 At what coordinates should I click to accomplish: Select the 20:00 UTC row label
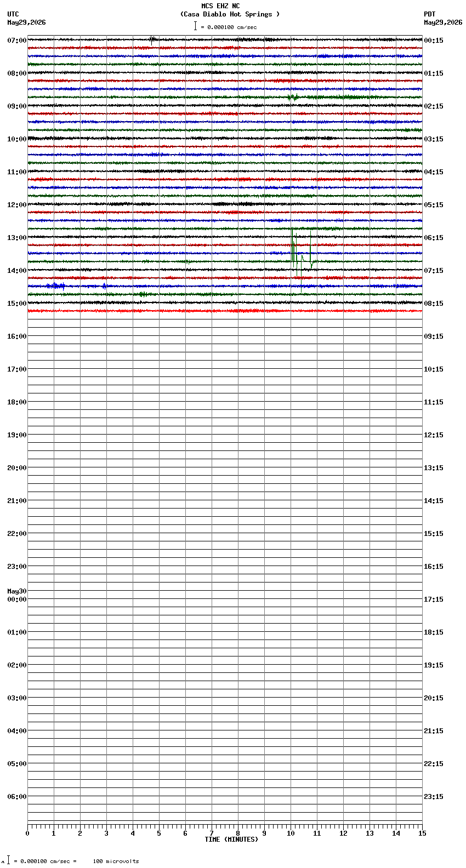coord(17,467)
